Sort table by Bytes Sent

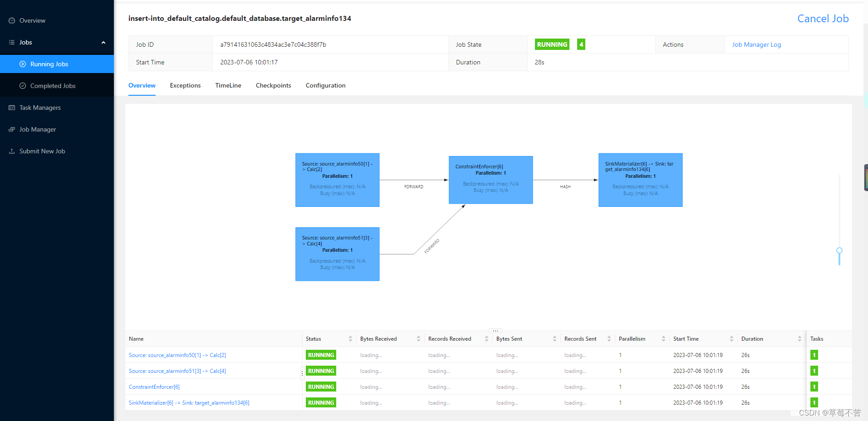coord(554,339)
